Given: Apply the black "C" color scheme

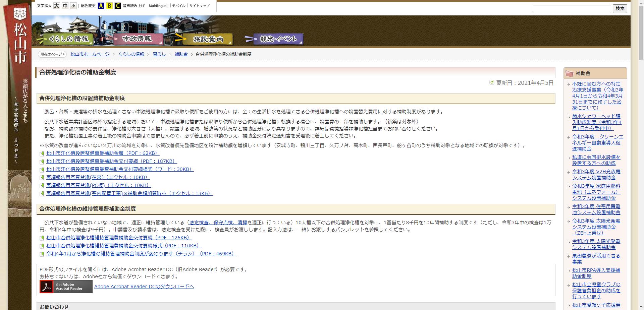Looking at the screenshot, I should point(118,6).
